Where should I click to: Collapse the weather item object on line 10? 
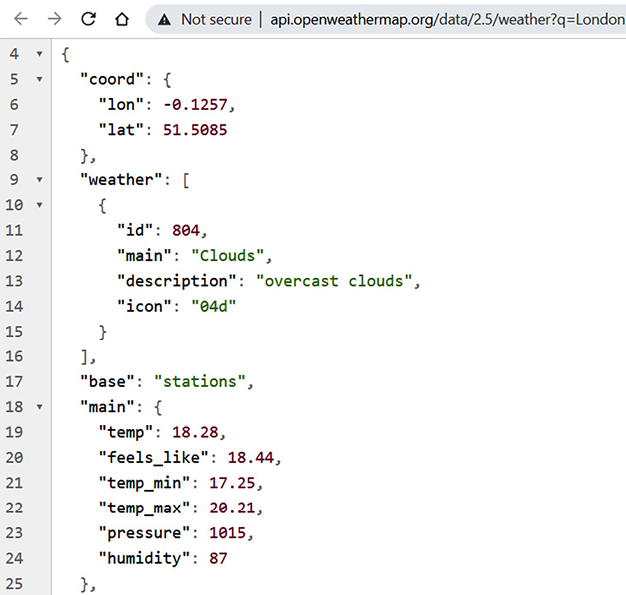(39, 205)
